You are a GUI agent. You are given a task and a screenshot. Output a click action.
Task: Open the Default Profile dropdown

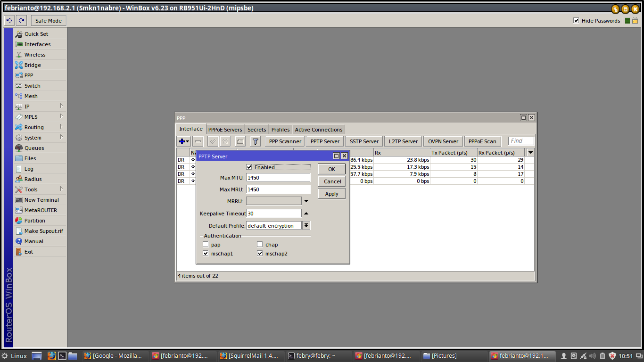tap(306, 226)
